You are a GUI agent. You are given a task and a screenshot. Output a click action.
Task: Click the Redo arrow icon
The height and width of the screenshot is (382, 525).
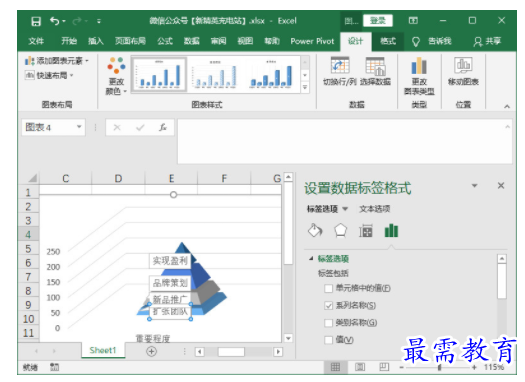click(77, 21)
